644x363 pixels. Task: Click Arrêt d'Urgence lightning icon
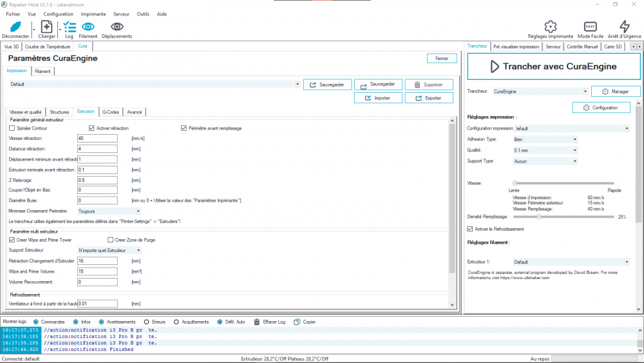[x=624, y=26]
